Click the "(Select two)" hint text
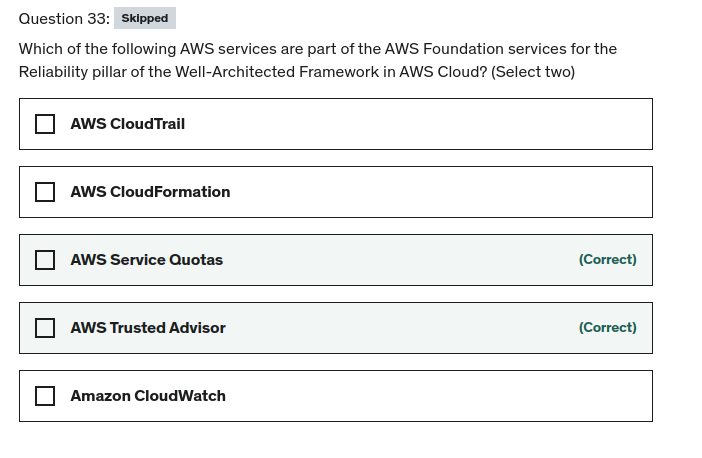The image size is (702, 458). click(x=533, y=72)
